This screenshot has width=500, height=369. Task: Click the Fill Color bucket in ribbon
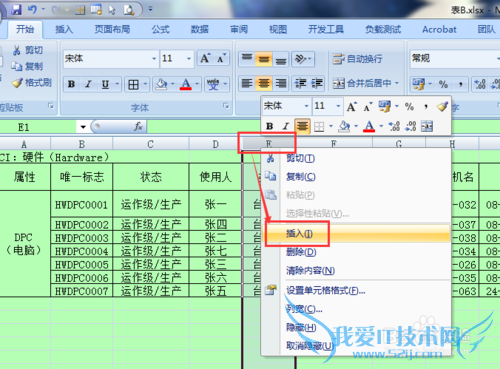click(x=161, y=84)
